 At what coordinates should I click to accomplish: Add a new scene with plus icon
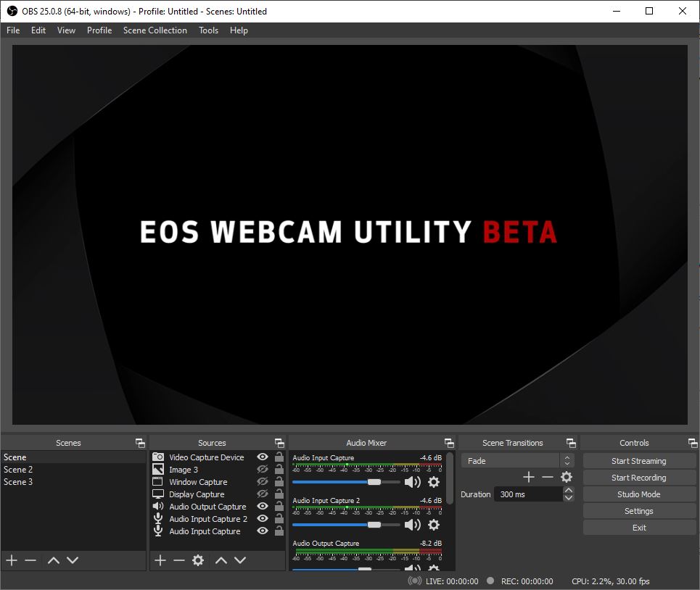click(12, 560)
